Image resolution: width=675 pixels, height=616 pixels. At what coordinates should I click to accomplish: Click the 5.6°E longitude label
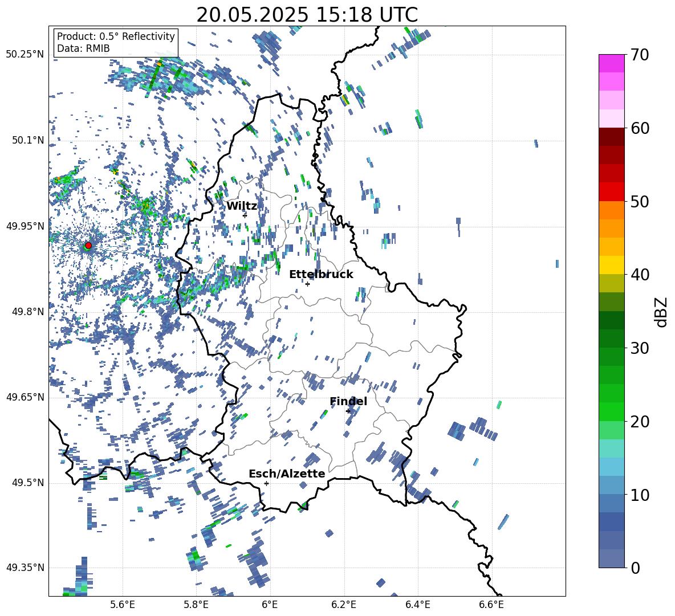[123, 605]
